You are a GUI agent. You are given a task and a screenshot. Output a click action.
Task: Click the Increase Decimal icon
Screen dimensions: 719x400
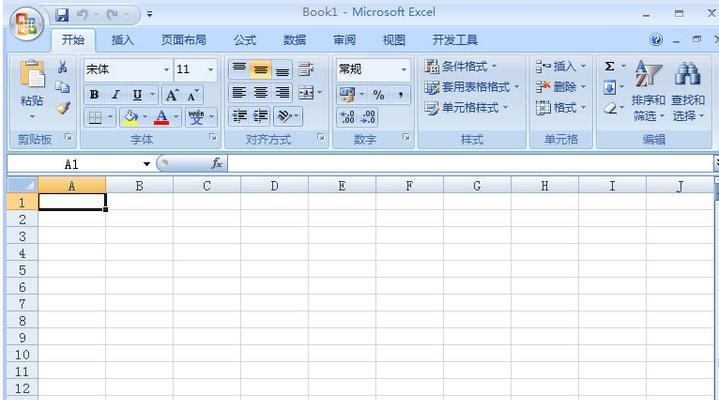point(348,117)
